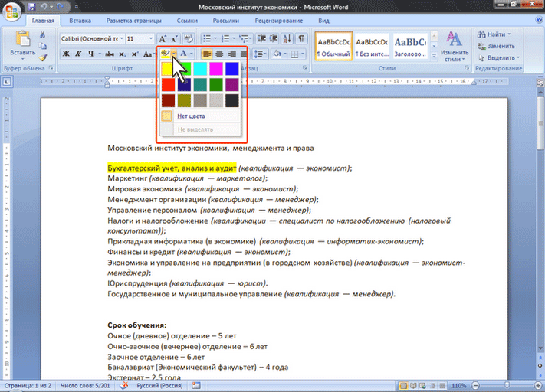The image size is (545, 392).
Task: Click the spelling check status bar icon
Action: click(x=123, y=385)
